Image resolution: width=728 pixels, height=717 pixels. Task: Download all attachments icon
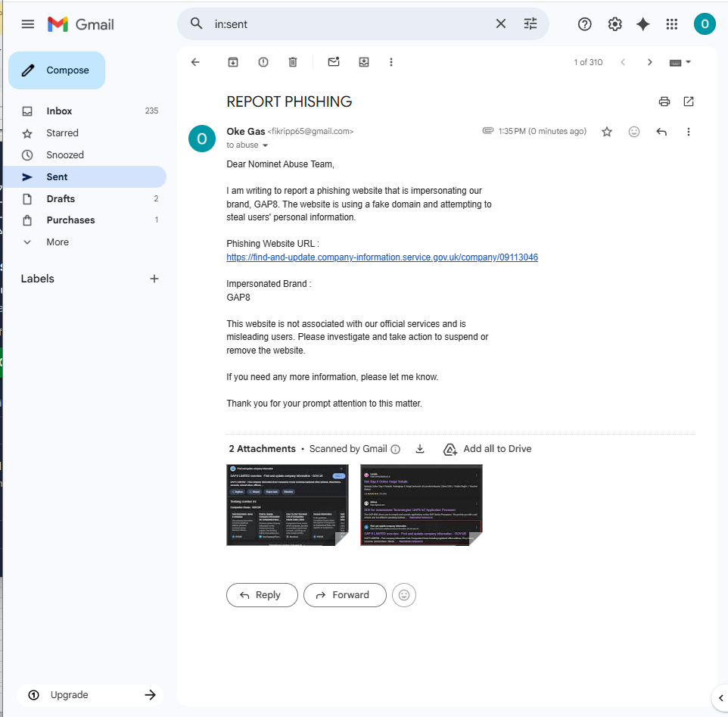[420, 448]
